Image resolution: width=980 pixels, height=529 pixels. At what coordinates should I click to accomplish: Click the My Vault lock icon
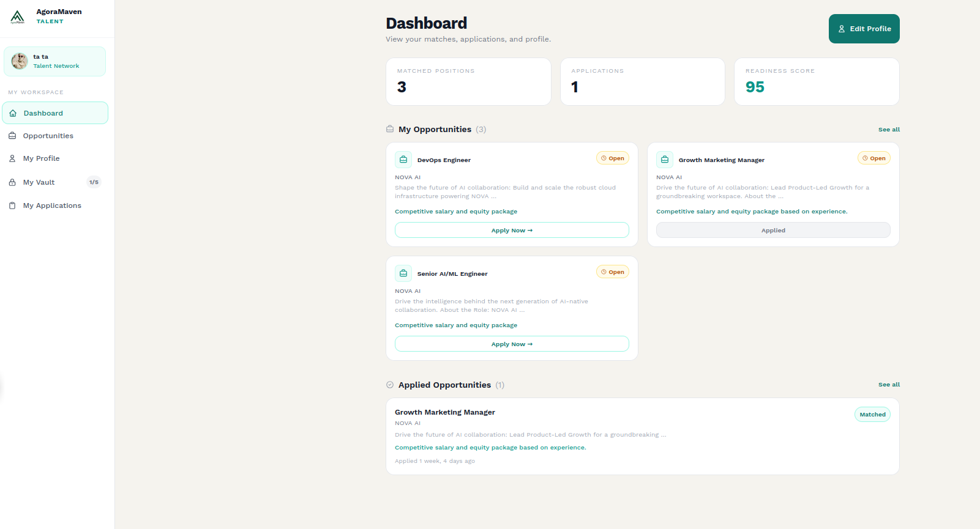12,182
